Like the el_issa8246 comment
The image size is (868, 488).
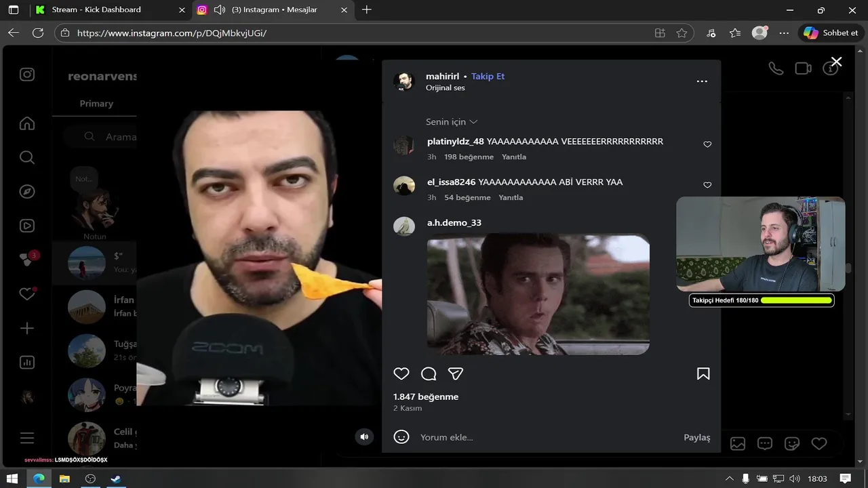(707, 185)
